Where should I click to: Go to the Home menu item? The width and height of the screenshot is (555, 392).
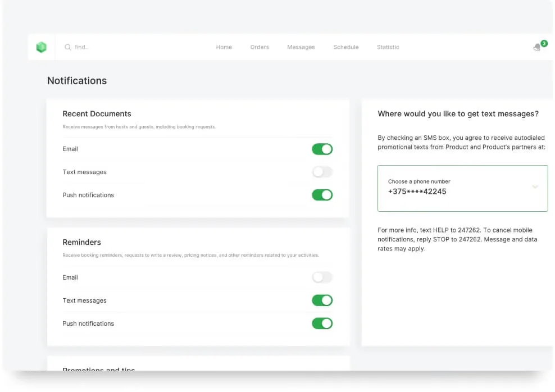pos(224,47)
